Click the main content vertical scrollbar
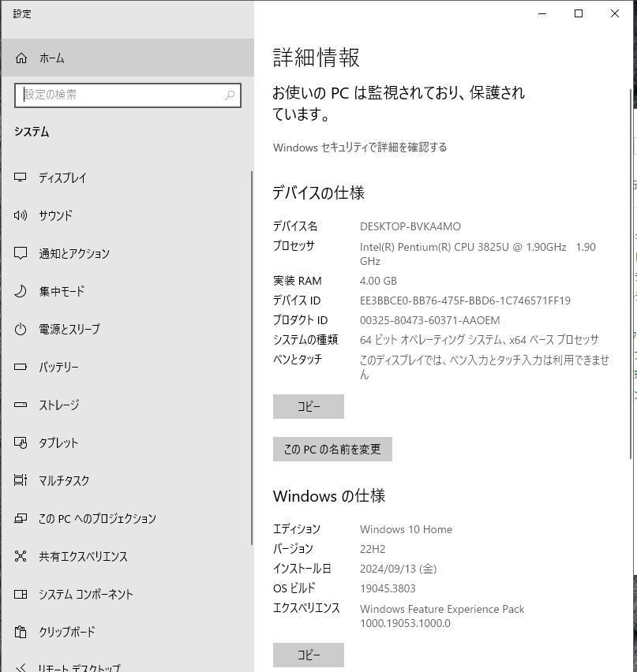The width and height of the screenshot is (637, 672). [x=631, y=274]
